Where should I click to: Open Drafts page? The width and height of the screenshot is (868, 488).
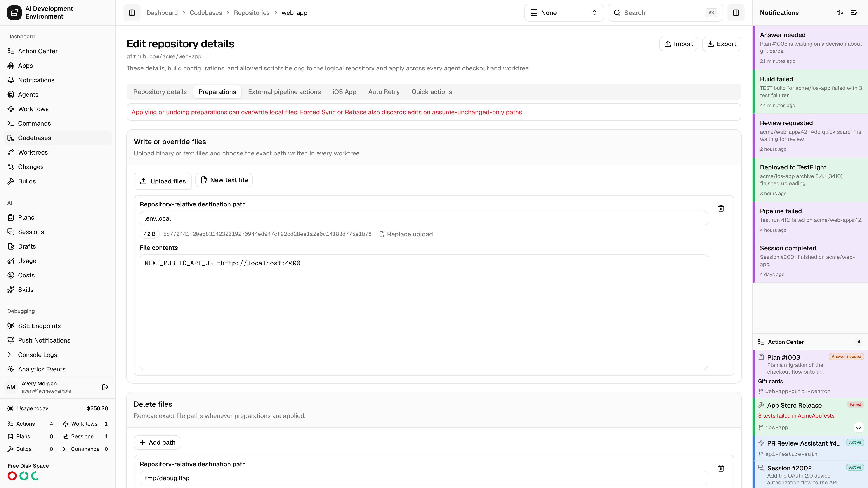point(58,246)
